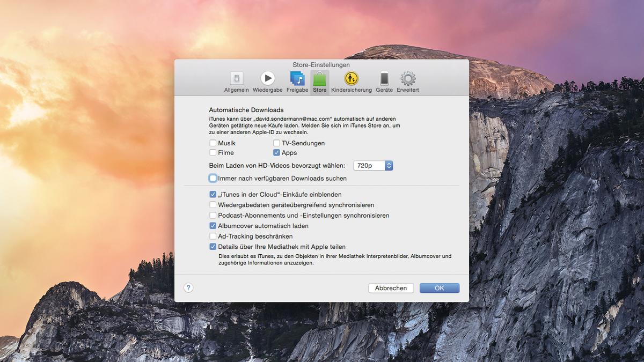This screenshot has height=362, width=644.
Task: Click the "Beim Laden von HD-Videos" label
Action: point(277,166)
